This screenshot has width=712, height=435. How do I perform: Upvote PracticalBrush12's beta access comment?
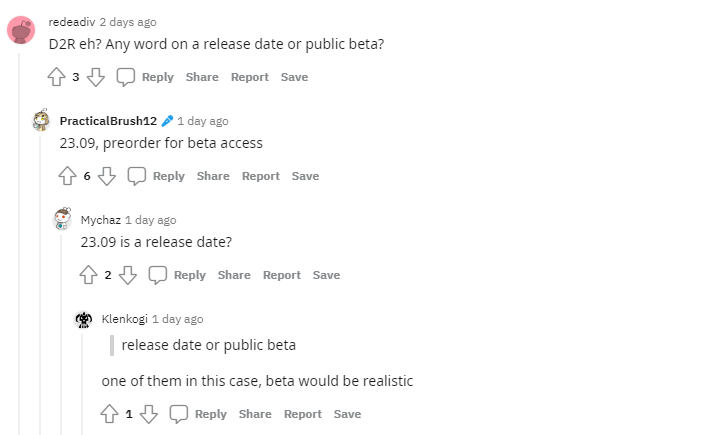67,176
